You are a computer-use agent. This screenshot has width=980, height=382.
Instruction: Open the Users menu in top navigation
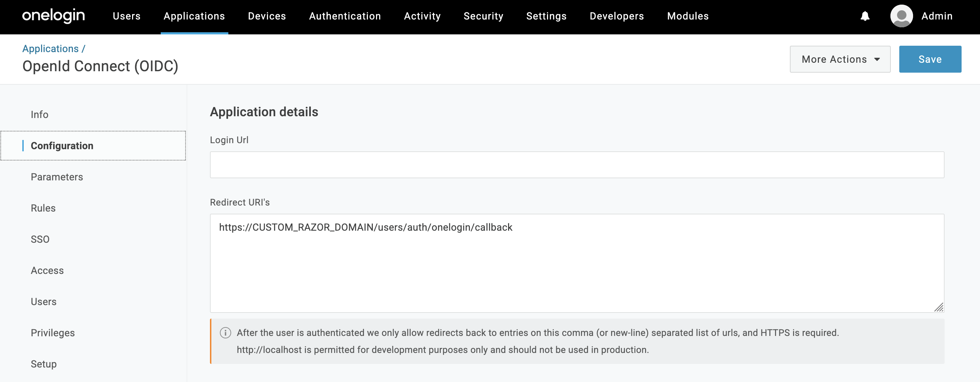click(126, 16)
